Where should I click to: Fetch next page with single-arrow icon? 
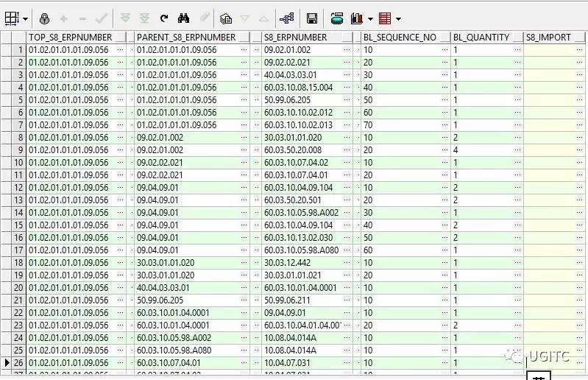coord(125,18)
